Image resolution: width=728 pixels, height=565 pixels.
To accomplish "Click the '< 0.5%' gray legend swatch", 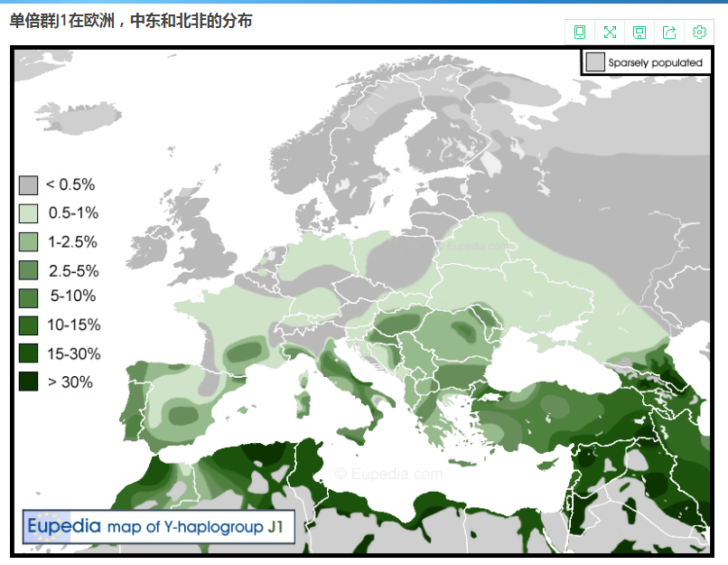I will [x=28, y=185].
